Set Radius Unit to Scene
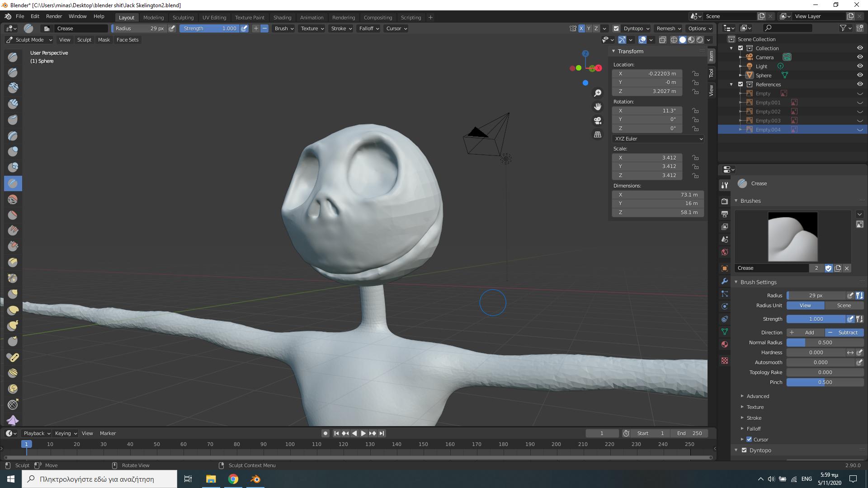 pos(844,305)
